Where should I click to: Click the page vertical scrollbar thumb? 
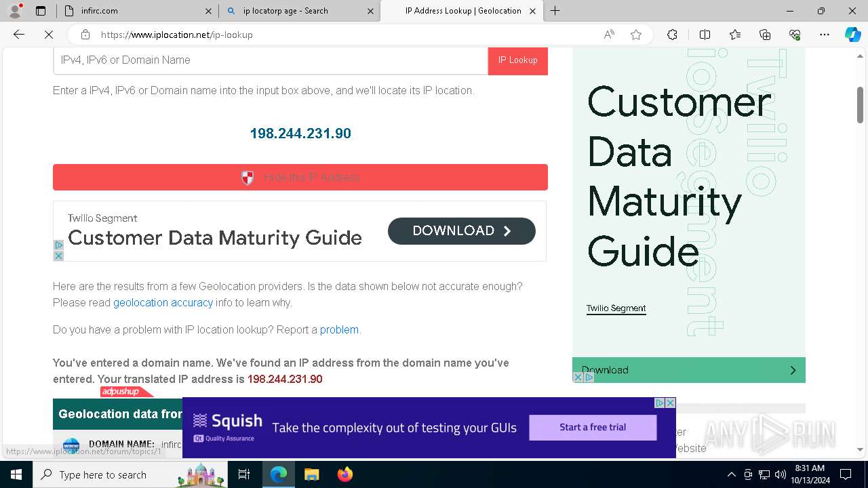860,105
